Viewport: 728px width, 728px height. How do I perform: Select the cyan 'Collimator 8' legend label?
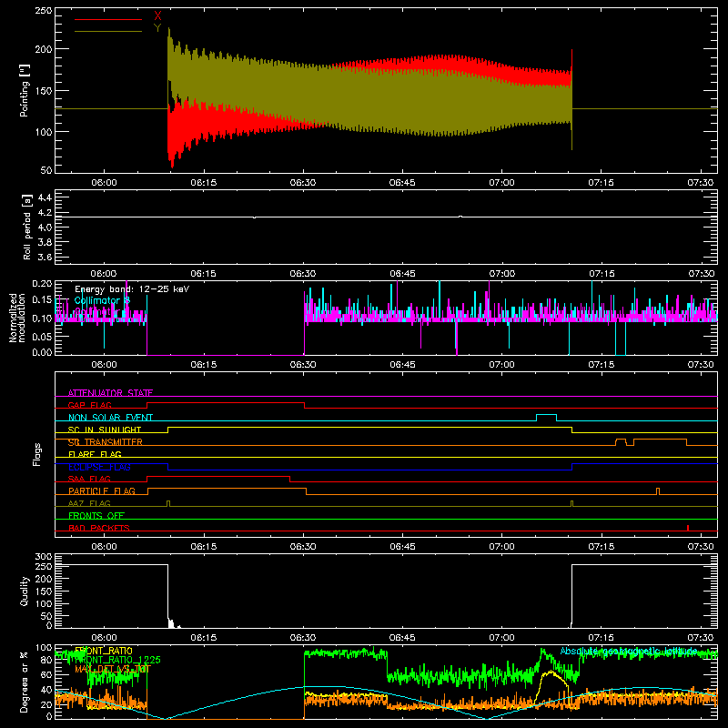[102, 300]
